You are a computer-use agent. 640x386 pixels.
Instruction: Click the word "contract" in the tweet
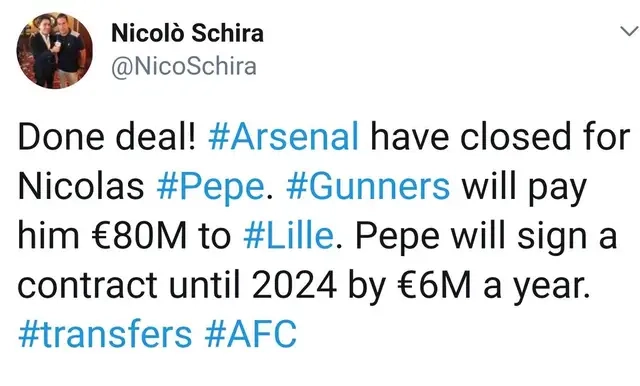tap(87, 285)
